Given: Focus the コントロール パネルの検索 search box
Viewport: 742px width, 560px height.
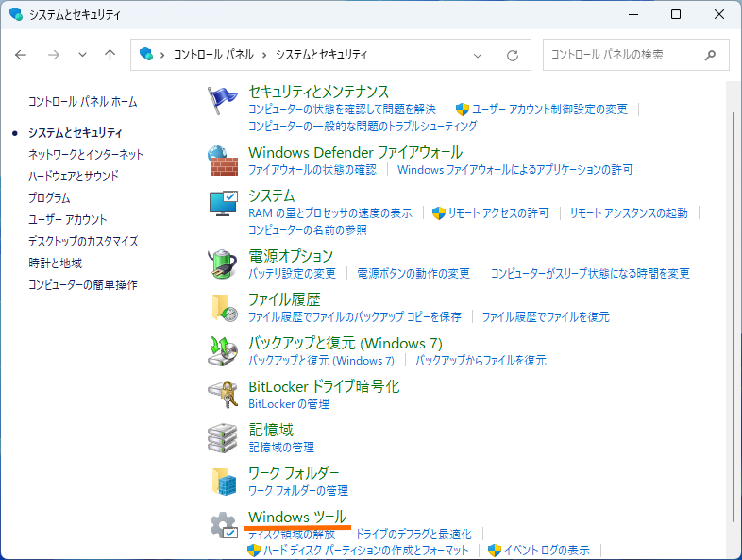Looking at the screenshot, I should tap(635, 55).
